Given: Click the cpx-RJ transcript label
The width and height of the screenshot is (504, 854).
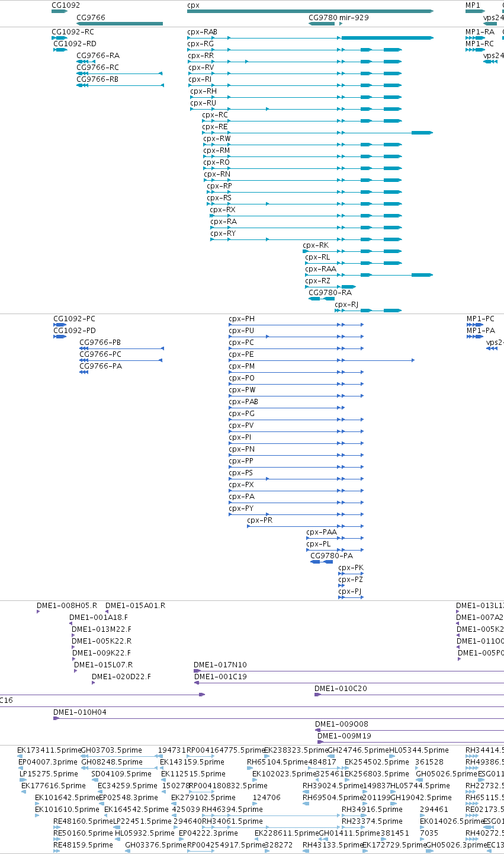Looking at the screenshot, I should (x=346, y=305).
